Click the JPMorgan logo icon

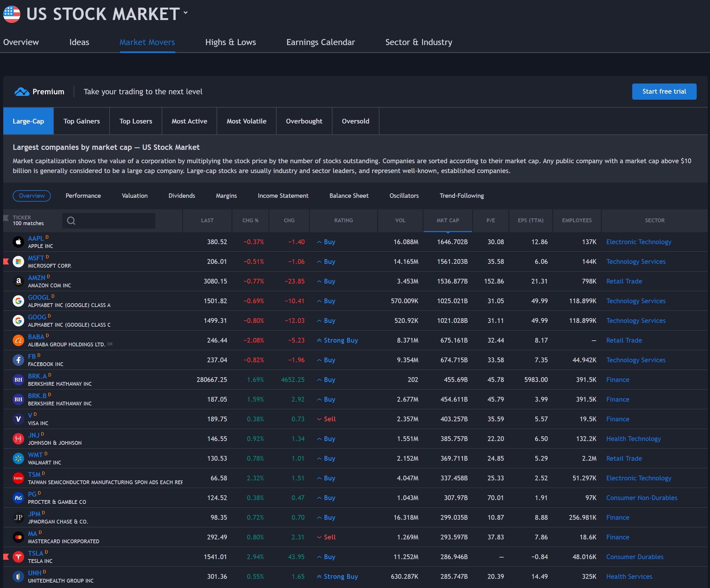[18, 517]
